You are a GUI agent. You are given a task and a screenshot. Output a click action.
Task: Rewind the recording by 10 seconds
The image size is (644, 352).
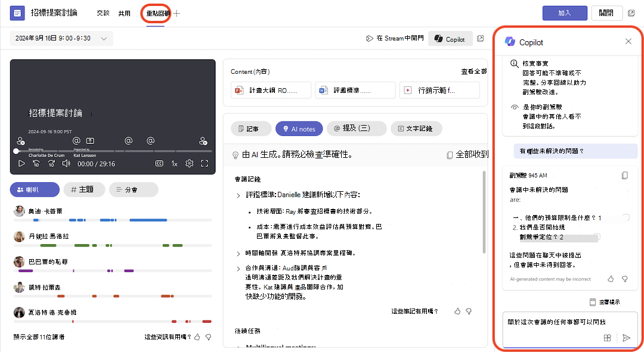(36, 164)
